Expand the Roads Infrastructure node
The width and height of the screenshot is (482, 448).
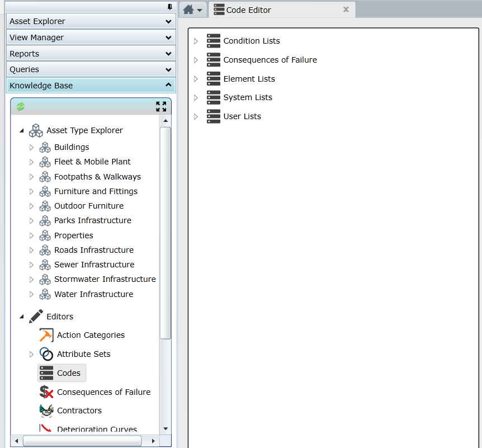[31, 251]
